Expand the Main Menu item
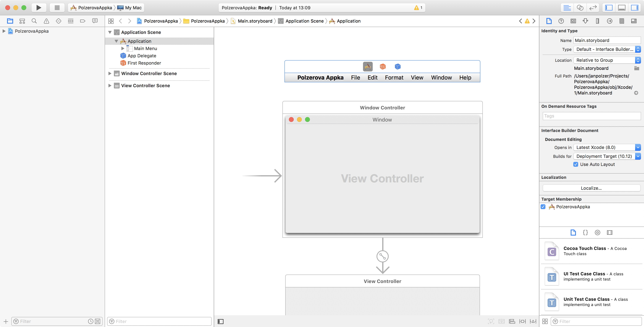This screenshot has height=327, width=644. click(123, 48)
